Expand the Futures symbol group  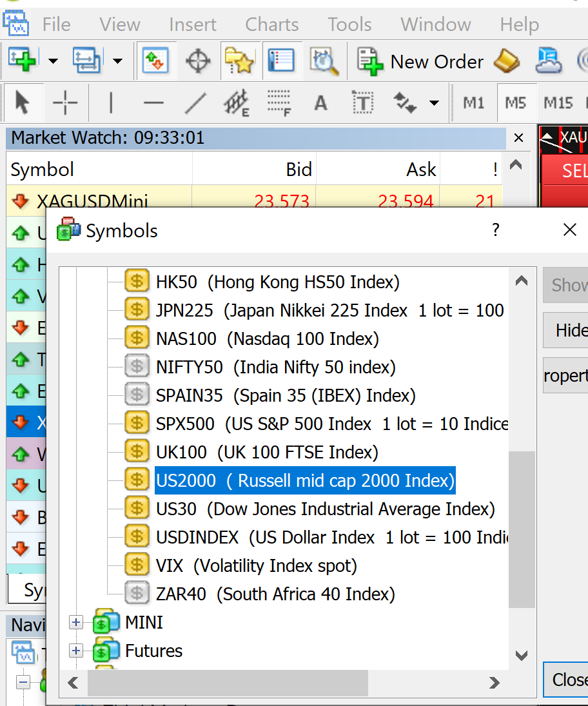75,651
